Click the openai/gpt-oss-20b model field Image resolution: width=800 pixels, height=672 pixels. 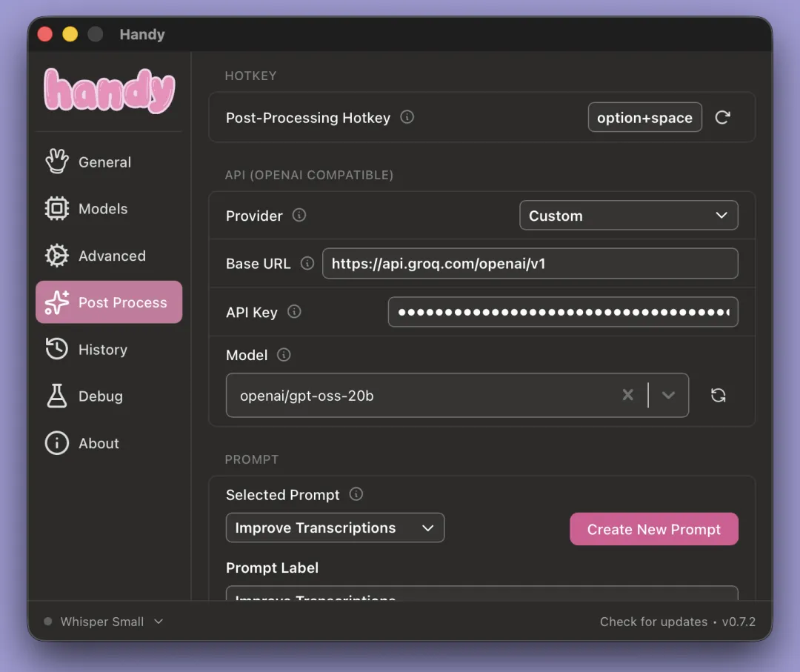(457, 395)
